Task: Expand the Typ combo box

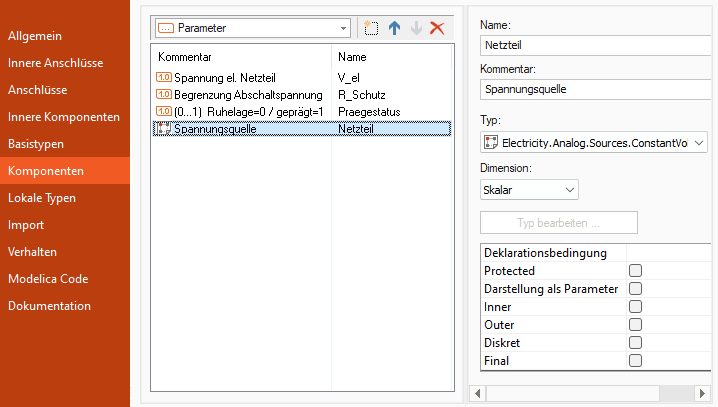Action: pos(698,144)
